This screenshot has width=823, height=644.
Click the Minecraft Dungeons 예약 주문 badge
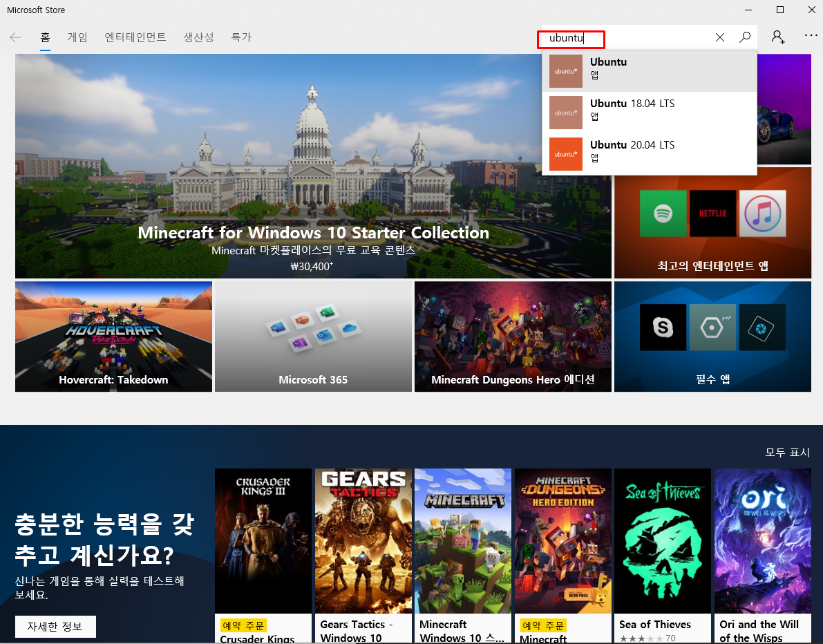[x=542, y=625]
